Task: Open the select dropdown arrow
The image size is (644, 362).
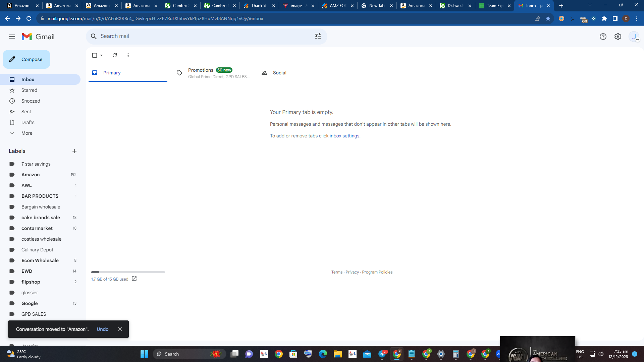Action: (101, 55)
